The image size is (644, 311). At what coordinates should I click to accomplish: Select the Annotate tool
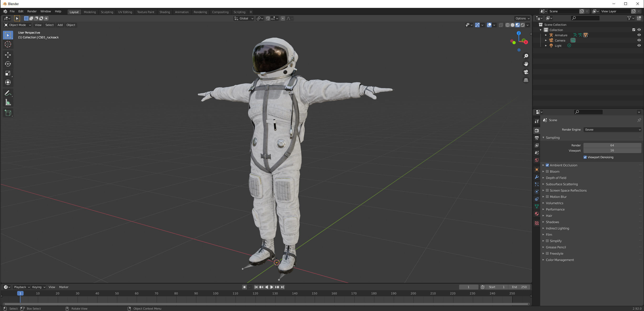click(x=8, y=93)
